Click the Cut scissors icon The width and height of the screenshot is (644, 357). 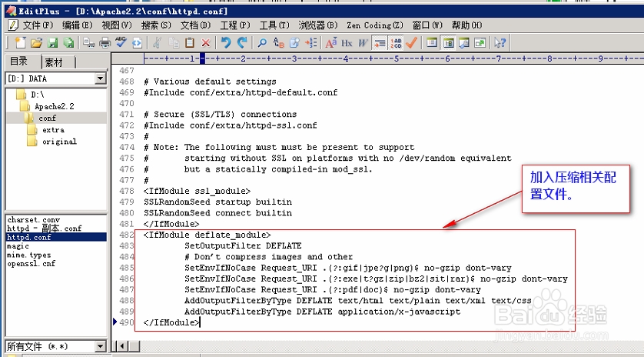[x=158, y=43]
